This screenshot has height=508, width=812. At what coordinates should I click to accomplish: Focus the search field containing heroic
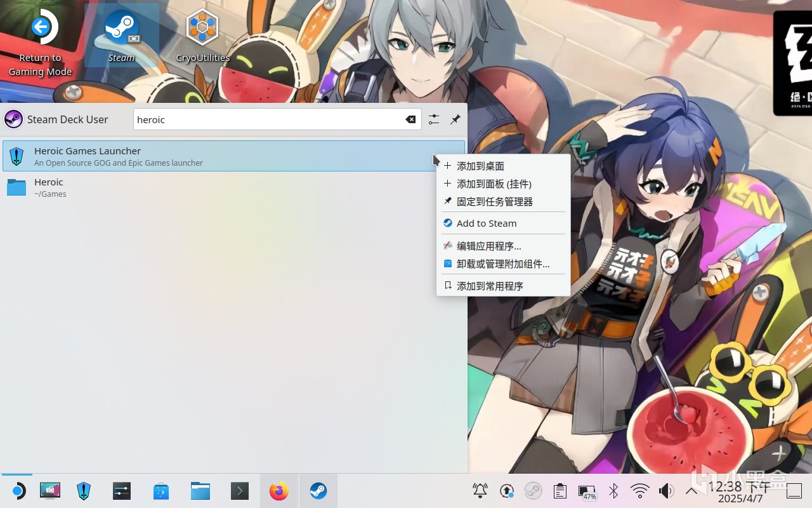pyautogui.click(x=277, y=119)
